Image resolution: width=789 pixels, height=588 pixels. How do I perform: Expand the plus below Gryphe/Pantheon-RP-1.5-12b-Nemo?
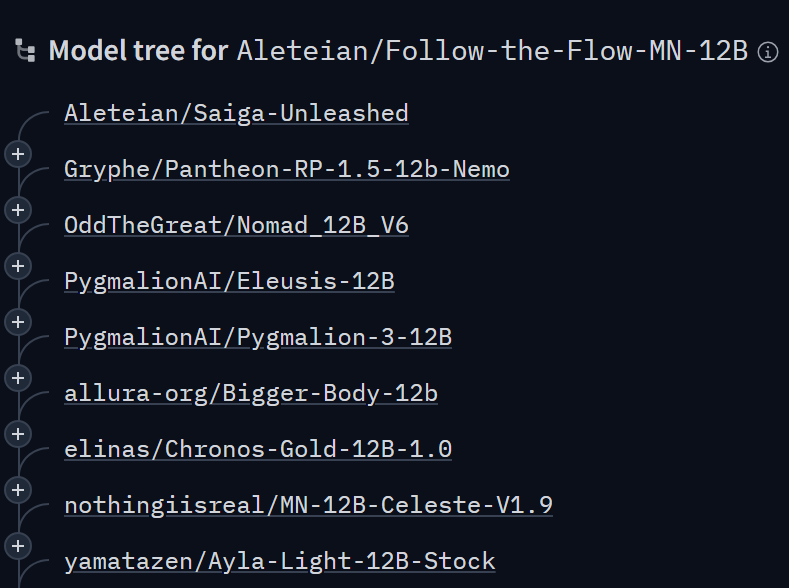pos(18,210)
